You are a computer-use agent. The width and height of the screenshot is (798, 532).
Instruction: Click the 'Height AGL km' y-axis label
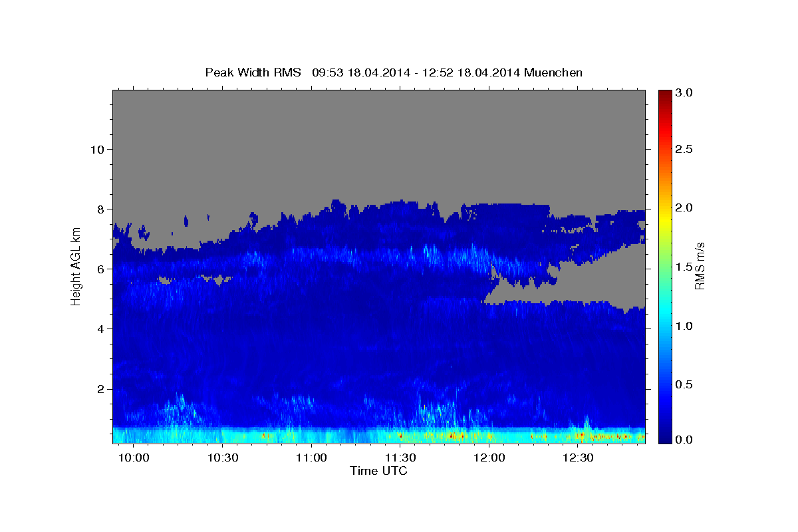coord(76,266)
